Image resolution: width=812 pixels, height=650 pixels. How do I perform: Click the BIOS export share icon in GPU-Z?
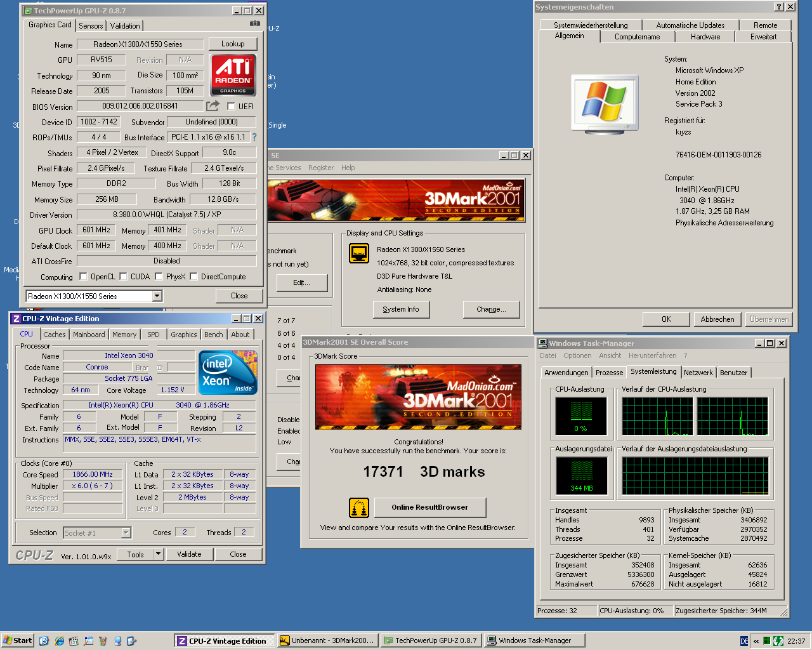pyautogui.click(x=213, y=106)
